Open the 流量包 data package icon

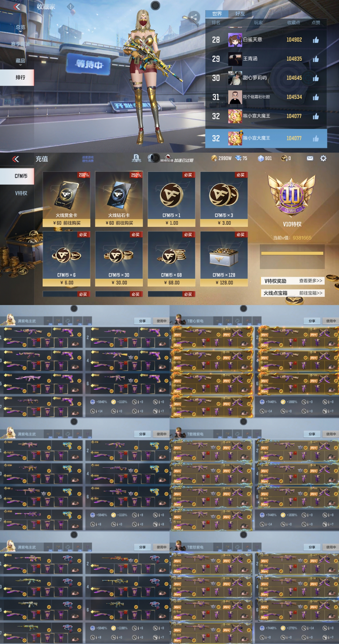point(136,158)
